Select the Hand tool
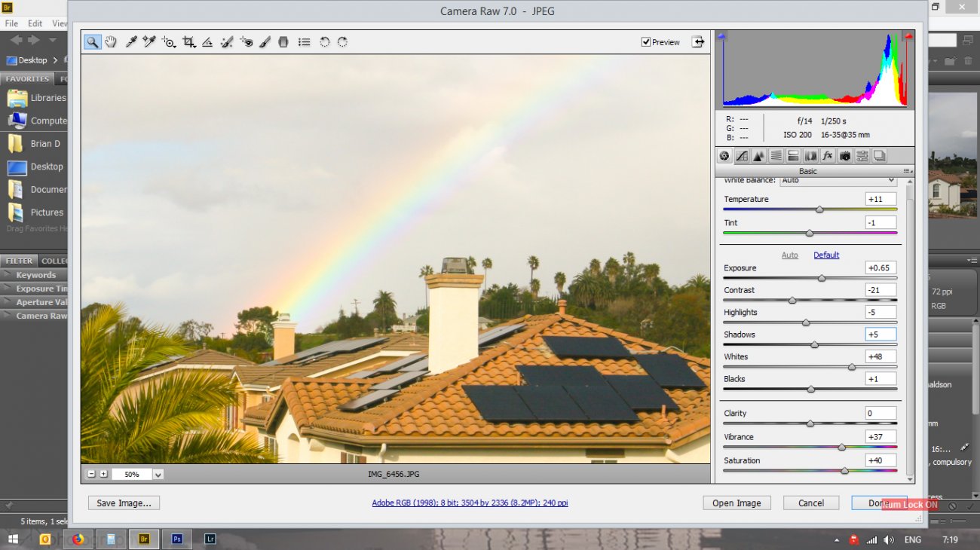 [111, 42]
